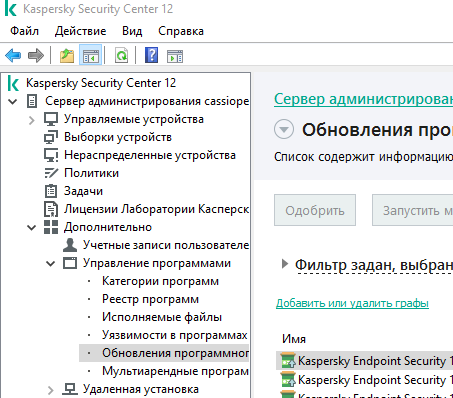Select Дополнительно in tree
453x398 pixels.
point(108,227)
